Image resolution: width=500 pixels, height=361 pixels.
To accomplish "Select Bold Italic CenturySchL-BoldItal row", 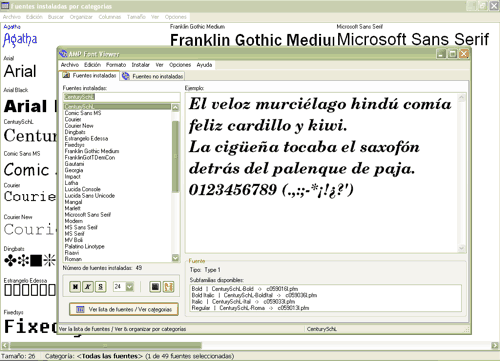I will click(x=254, y=295).
